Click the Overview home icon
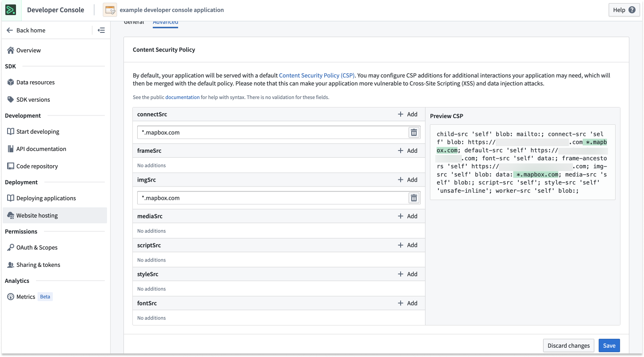This screenshot has width=644, height=357. coord(11,50)
